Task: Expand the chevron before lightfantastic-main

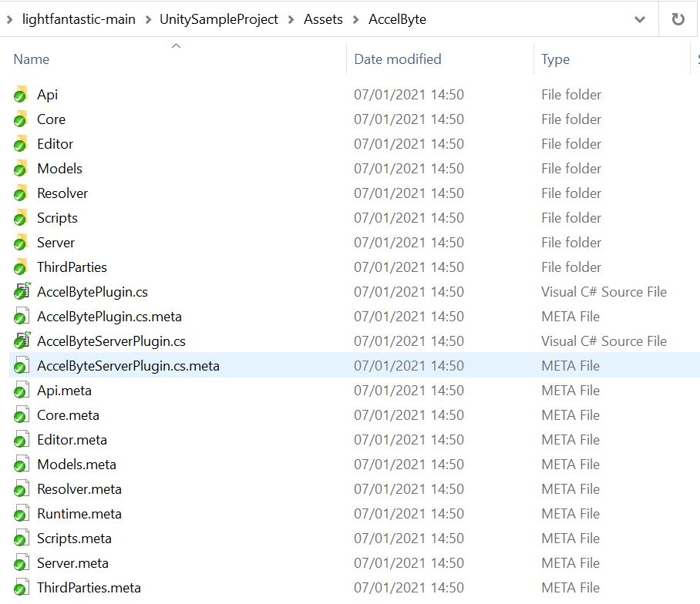Action: 9,19
